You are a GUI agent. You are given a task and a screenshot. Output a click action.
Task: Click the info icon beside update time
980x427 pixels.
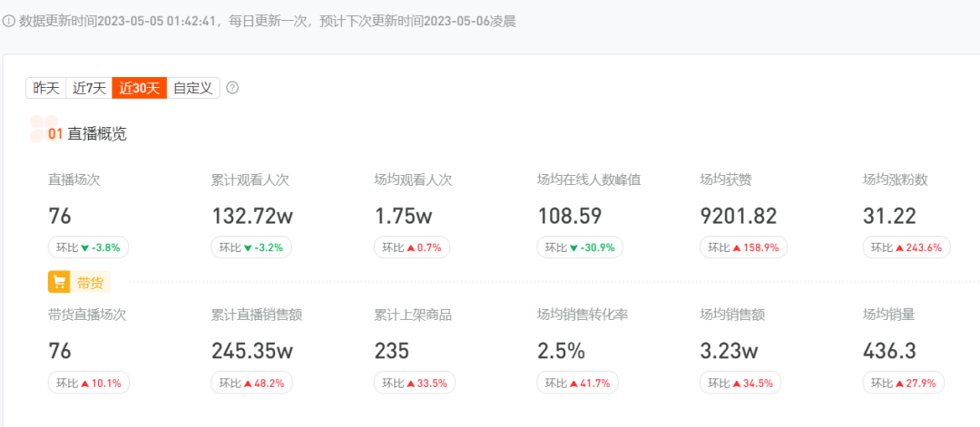coord(8,21)
